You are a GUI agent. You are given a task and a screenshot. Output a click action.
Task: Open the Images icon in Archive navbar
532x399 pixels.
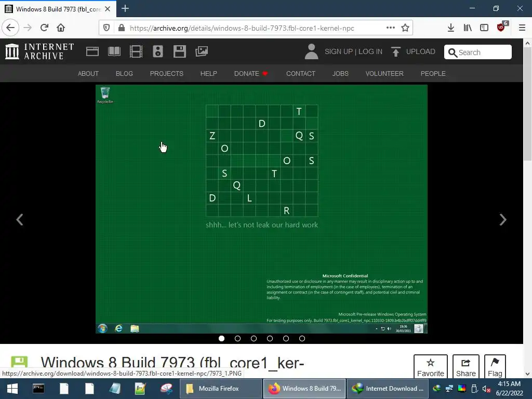pyautogui.click(x=202, y=51)
